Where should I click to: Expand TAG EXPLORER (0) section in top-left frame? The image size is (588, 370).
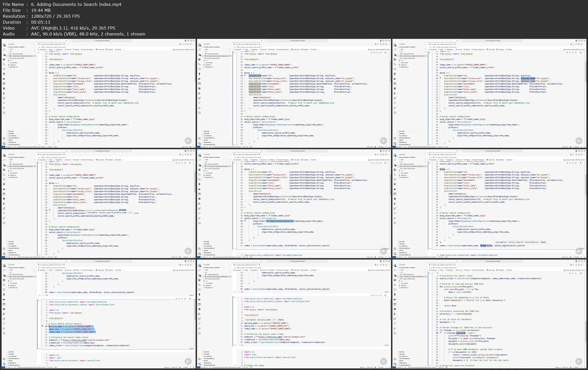tap(22, 138)
